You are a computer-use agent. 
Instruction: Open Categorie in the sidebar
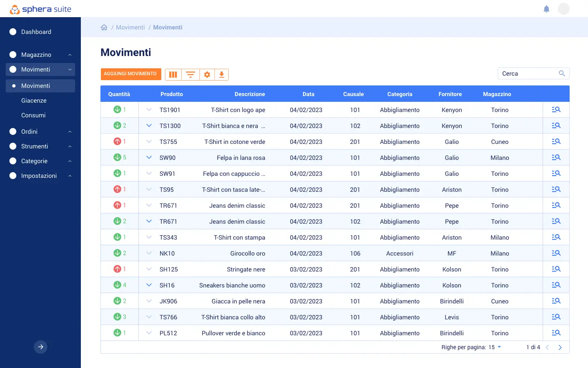coord(40,161)
